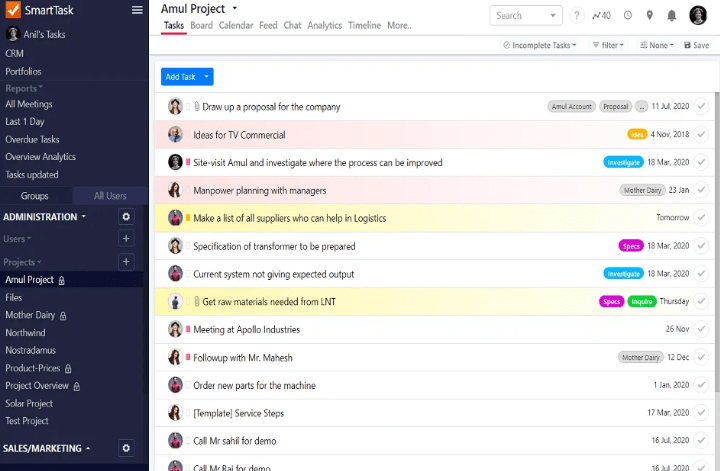Switch to the Timeline tab

[x=365, y=25]
